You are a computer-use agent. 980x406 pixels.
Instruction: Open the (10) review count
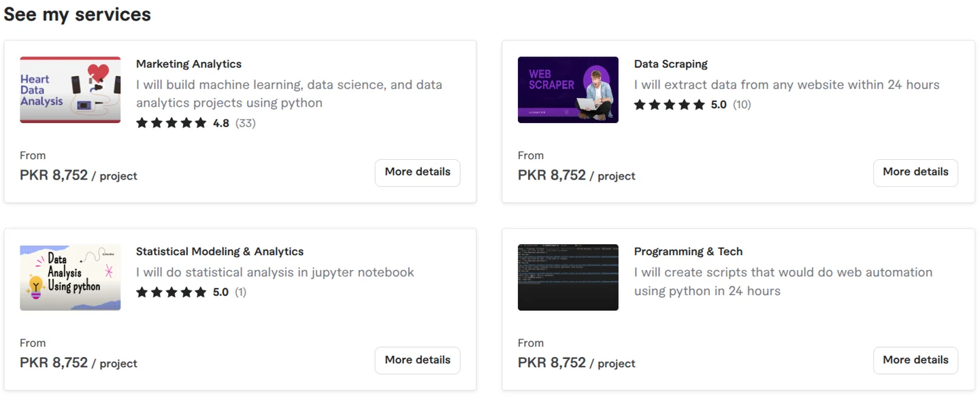pyautogui.click(x=742, y=105)
